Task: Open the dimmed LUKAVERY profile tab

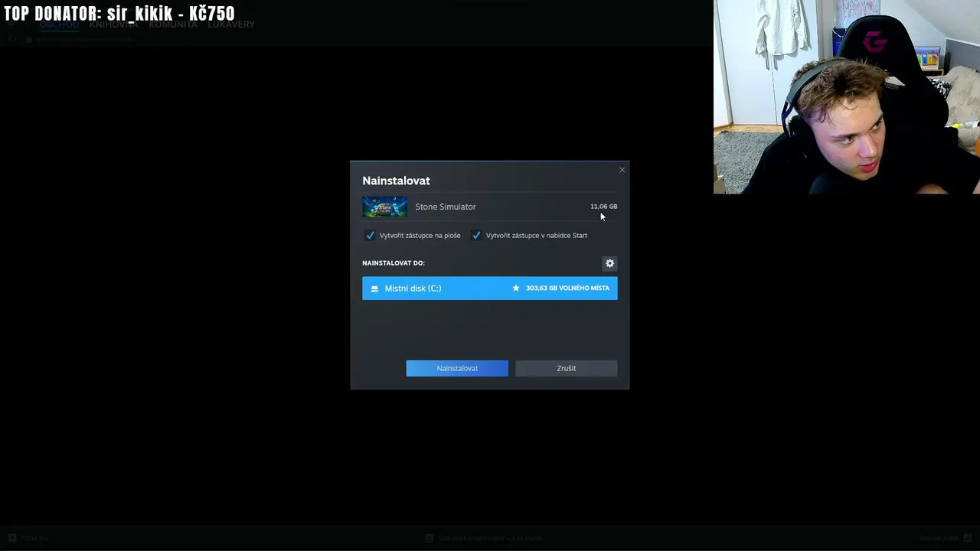Action: tap(231, 24)
